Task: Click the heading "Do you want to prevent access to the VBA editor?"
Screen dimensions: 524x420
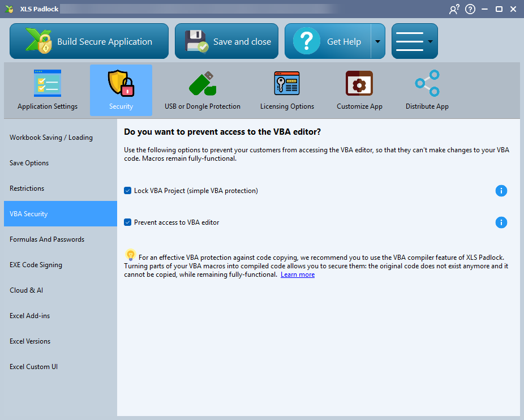Action: tap(222, 132)
